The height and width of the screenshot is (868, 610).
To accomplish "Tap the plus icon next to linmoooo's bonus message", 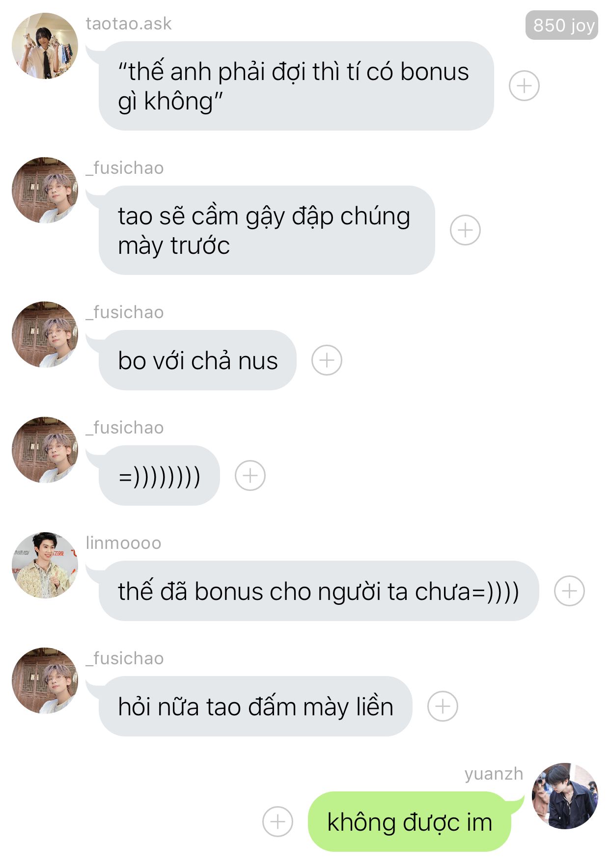I will (x=569, y=591).
